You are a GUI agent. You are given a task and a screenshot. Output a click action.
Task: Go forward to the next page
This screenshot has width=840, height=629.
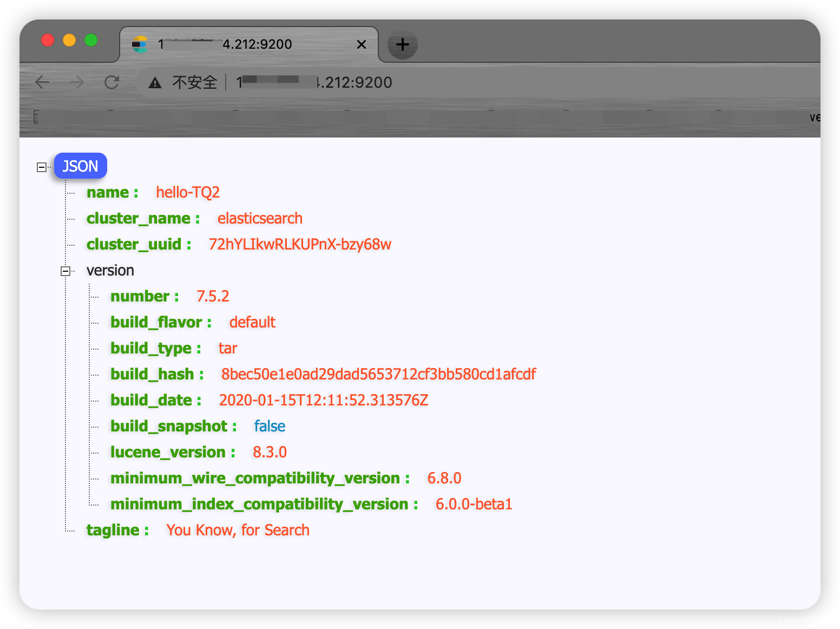pos(77,82)
